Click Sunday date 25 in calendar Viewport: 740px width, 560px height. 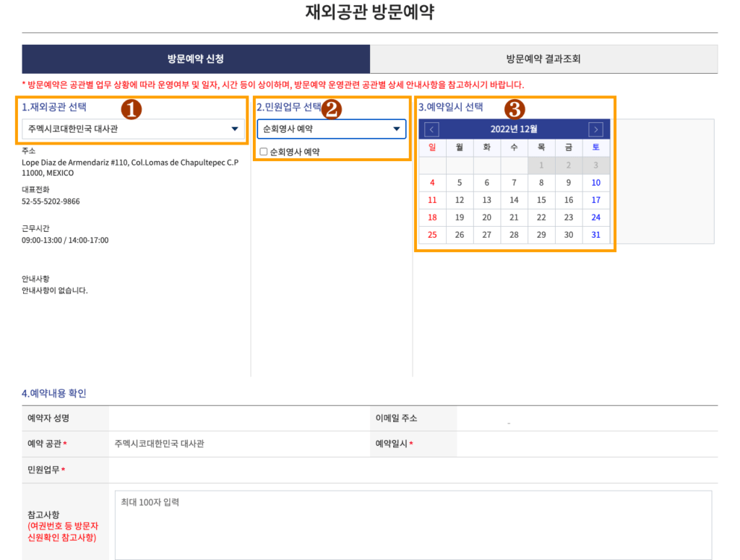[x=432, y=235]
